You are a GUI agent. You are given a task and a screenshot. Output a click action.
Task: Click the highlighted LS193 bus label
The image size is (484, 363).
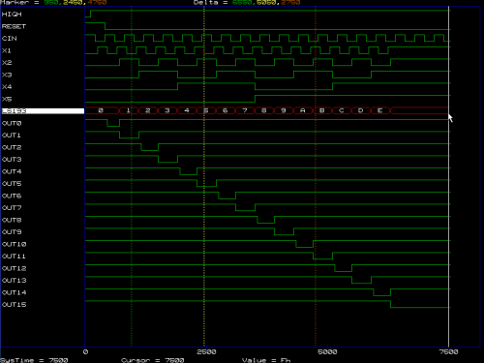pyautogui.click(x=43, y=111)
